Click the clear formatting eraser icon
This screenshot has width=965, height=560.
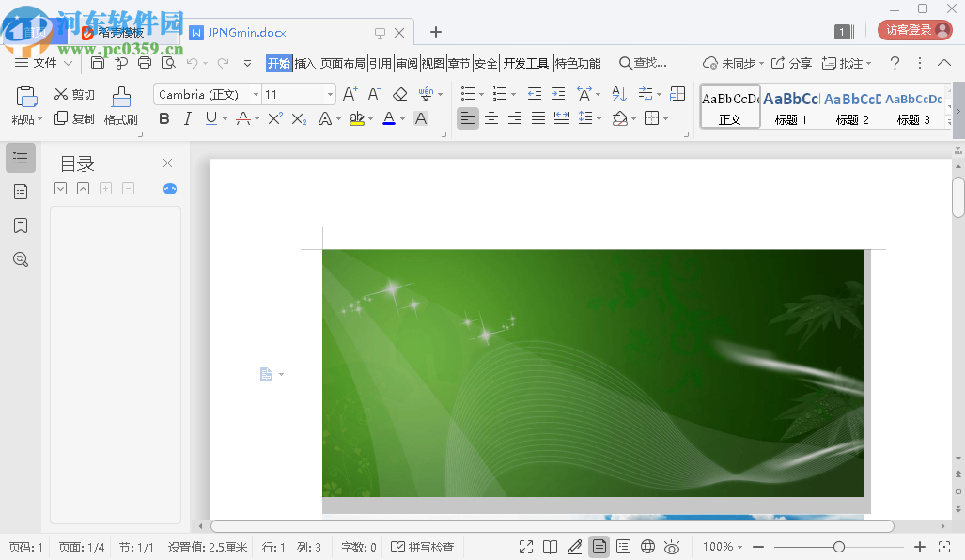coord(398,94)
